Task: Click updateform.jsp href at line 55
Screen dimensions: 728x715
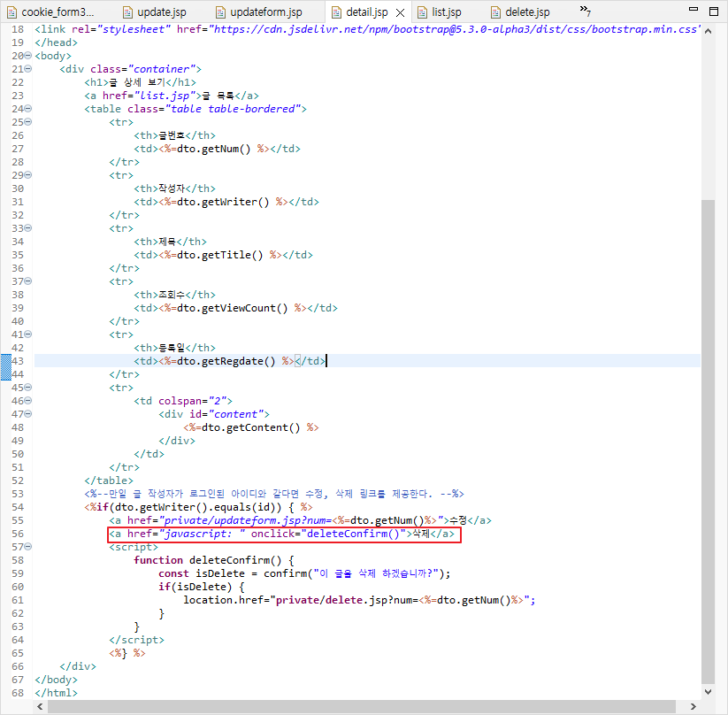Action: click(302, 520)
